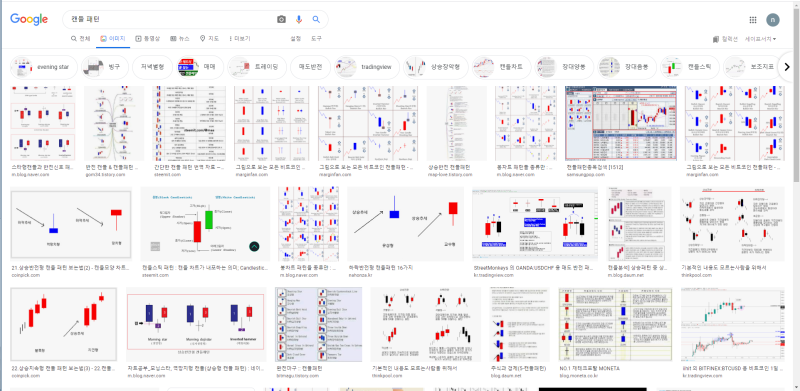Image resolution: width=800 pixels, height=391 pixels.
Task: Show more filter chips with right chevron
Action: pyautogui.click(x=787, y=67)
